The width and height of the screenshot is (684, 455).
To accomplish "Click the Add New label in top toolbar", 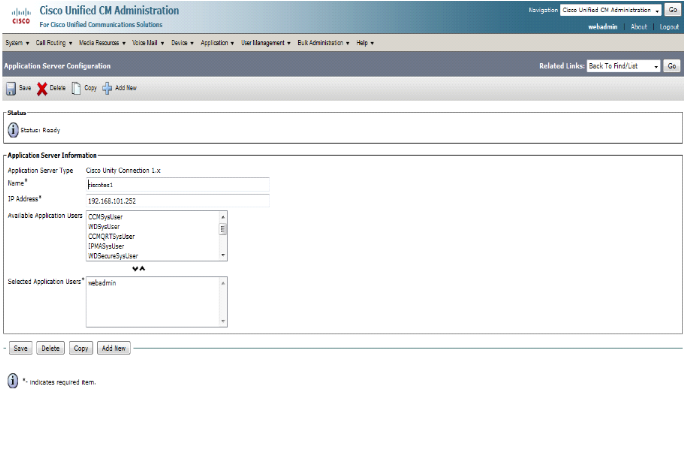I will 126,88.
